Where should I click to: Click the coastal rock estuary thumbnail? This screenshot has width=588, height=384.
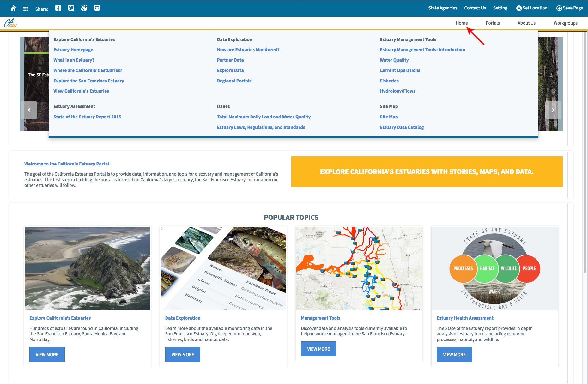[88, 268]
